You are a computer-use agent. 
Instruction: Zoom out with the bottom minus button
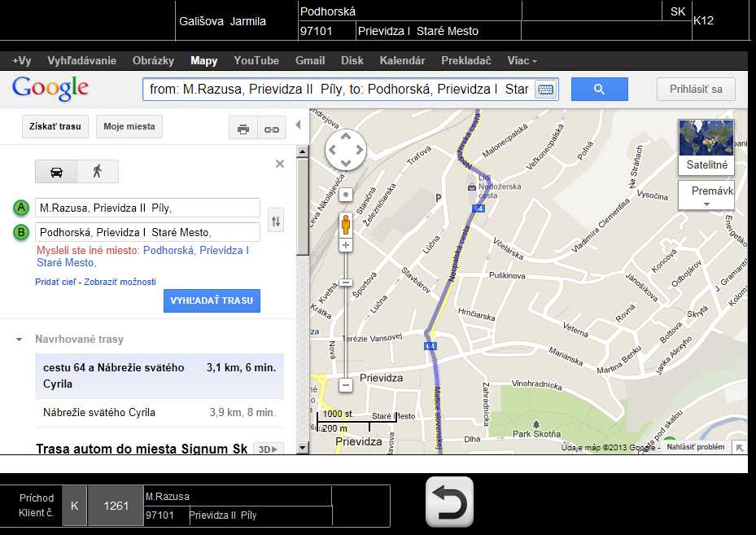[346, 385]
